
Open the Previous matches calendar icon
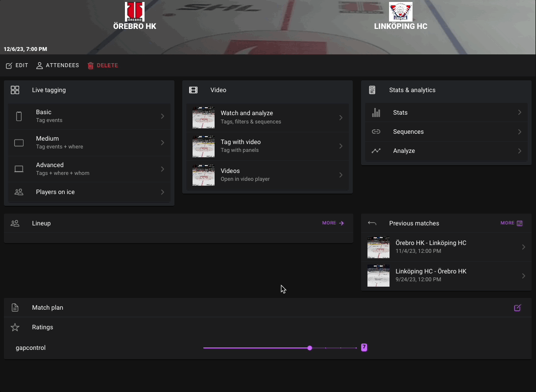(x=520, y=223)
